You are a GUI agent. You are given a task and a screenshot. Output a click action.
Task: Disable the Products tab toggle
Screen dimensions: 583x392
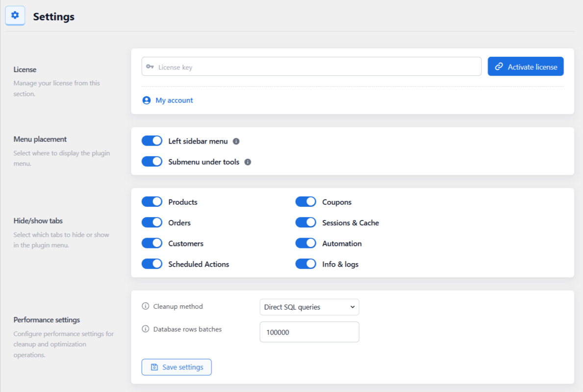(152, 202)
